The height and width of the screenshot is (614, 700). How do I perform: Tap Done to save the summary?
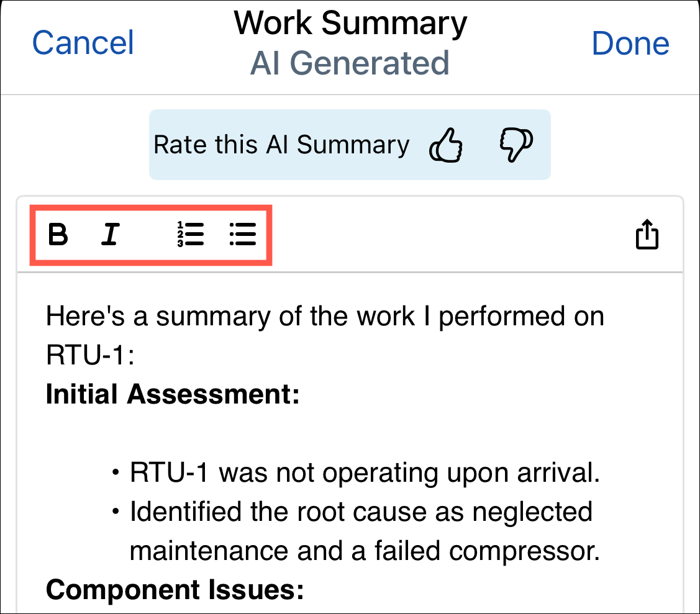[630, 43]
